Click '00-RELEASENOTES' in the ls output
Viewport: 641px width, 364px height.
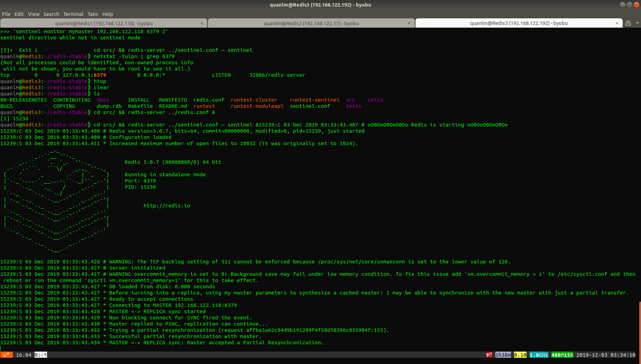tap(24, 100)
